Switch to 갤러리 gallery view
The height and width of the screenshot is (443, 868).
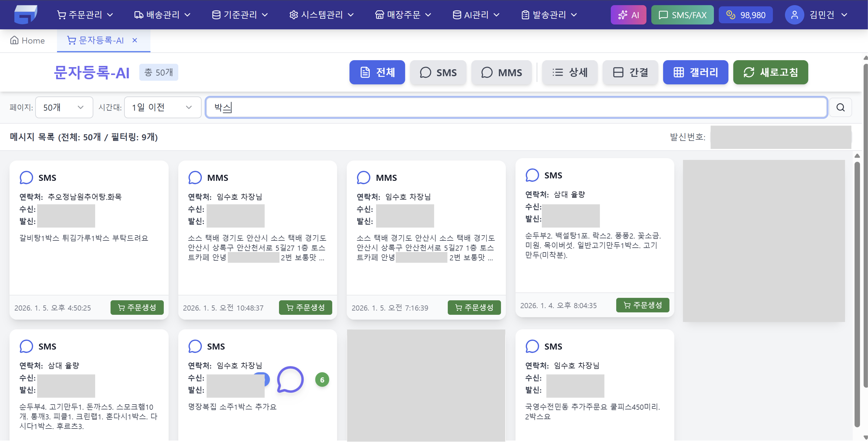click(x=695, y=72)
